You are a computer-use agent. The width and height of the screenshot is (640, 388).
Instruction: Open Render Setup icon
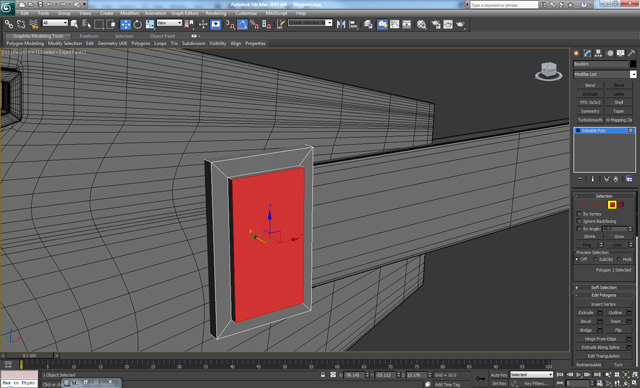pyautogui.click(x=436, y=24)
